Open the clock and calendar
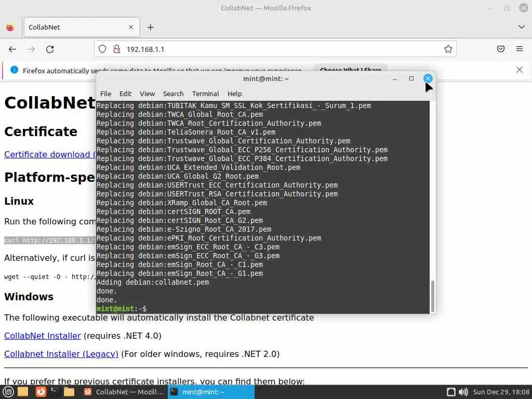Image resolution: width=532 pixels, height=399 pixels. (x=501, y=392)
